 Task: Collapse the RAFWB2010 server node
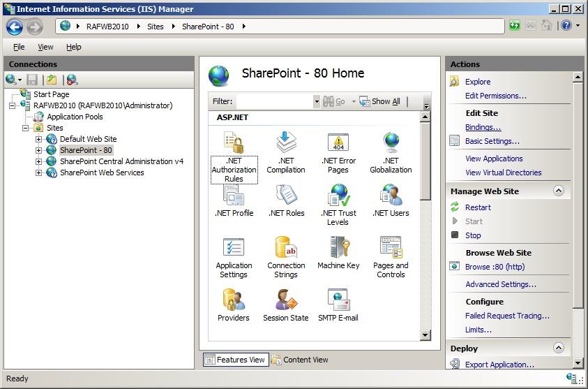[x=13, y=106]
